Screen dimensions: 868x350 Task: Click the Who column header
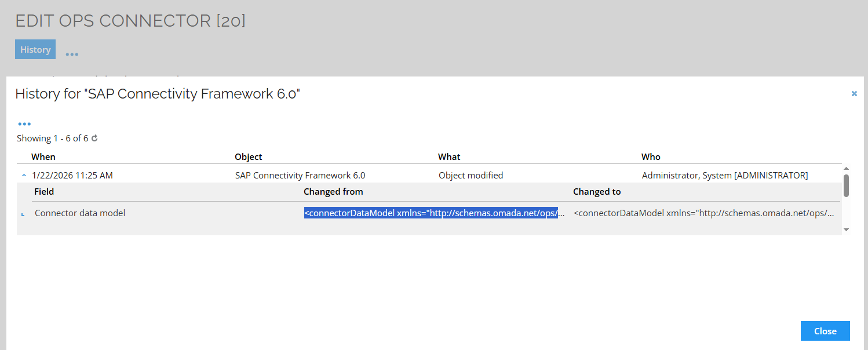[x=651, y=157]
